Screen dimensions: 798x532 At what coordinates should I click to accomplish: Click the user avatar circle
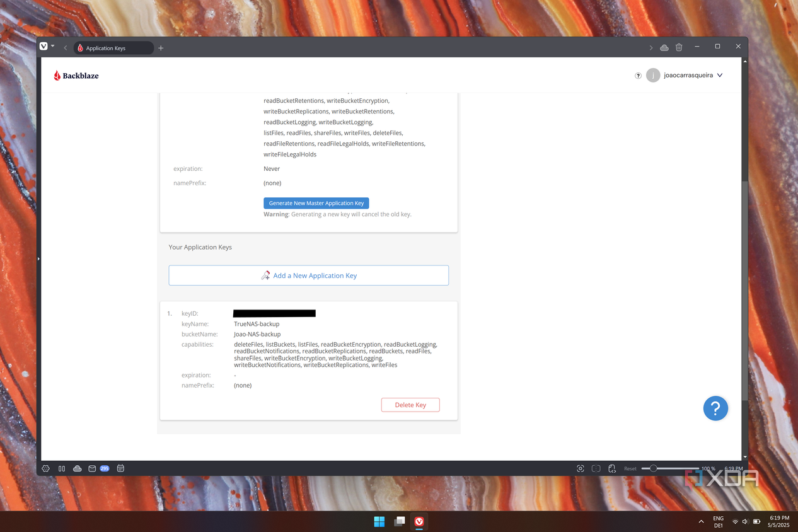coord(653,75)
